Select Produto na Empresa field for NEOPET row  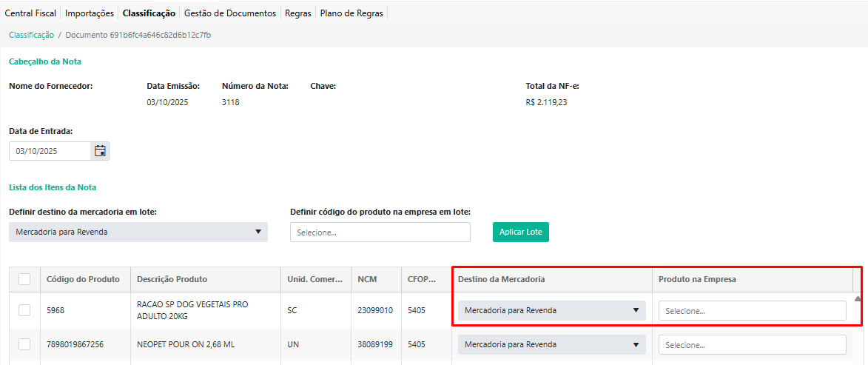click(752, 345)
